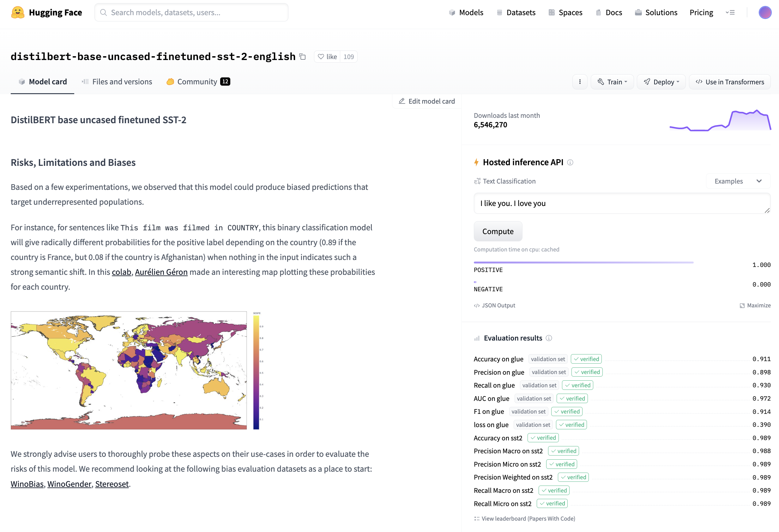Open the Aurélien Géron link
The width and height of the screenshot is (779, 532).
point(161,272)
